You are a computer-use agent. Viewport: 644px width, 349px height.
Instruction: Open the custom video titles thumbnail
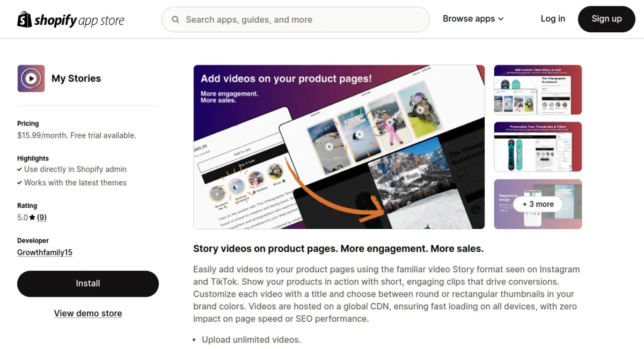click(538, 90)
